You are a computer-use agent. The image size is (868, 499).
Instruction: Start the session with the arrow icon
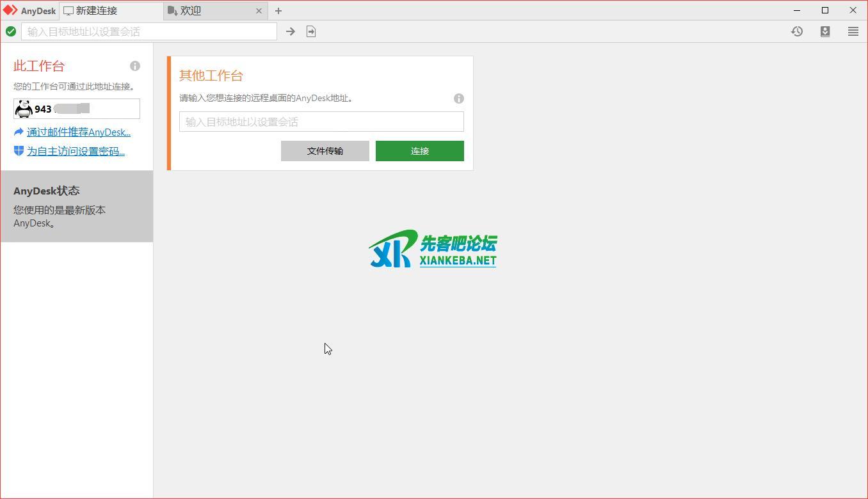pos(290,31)
